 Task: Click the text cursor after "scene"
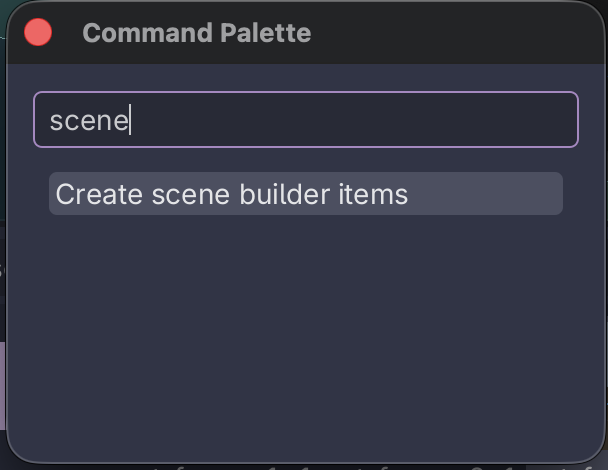coord(131,121)
